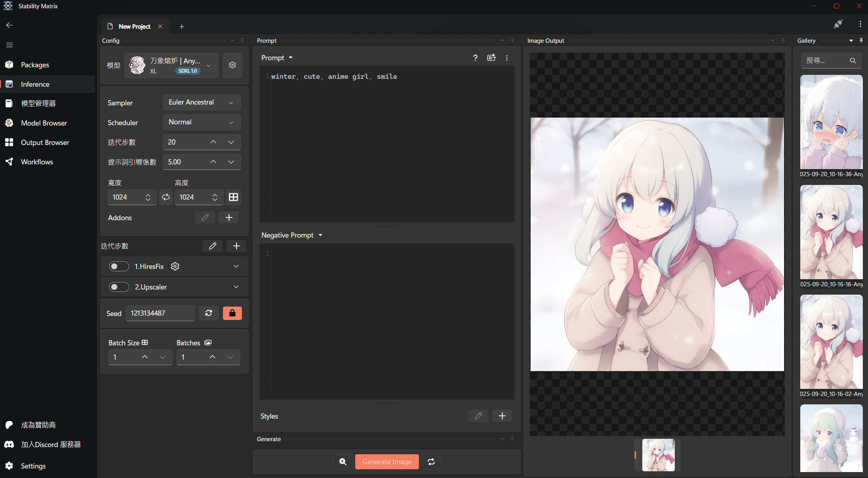Image resolution: width=868 pixels, height=478 pixels.
Task: Open HiresFix settings gear
Action: tap(175, 267)
